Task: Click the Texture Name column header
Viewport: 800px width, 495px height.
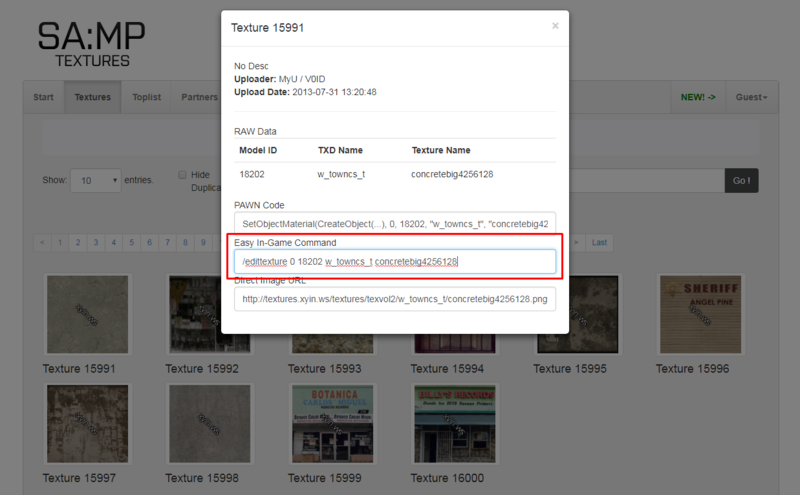Action: (x=441, y=150)
